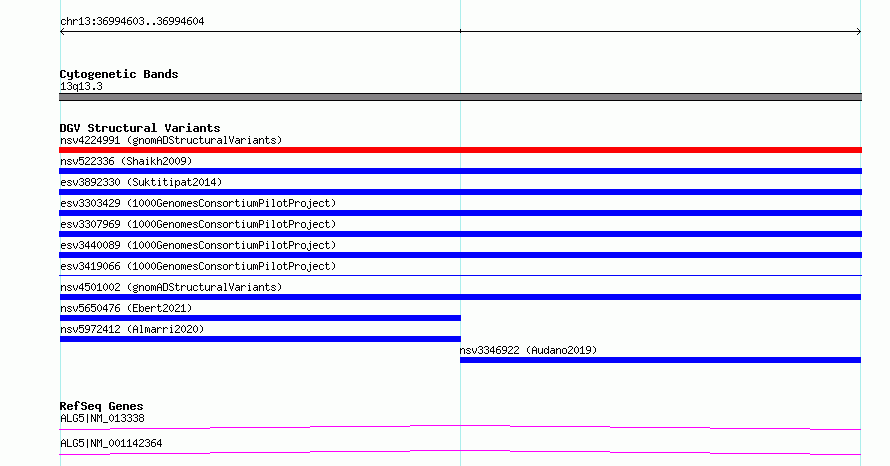Click the blue bar under nsv4501002

[x=460, y=297]
